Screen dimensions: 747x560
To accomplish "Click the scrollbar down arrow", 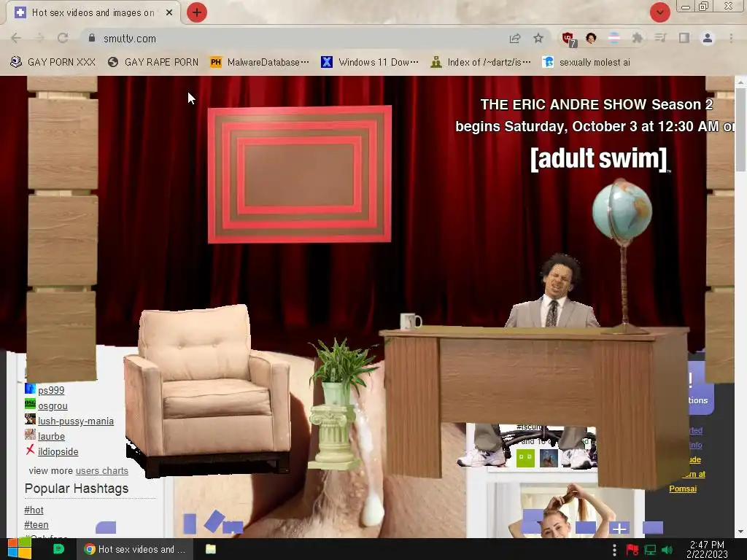I will pos(740,532).
